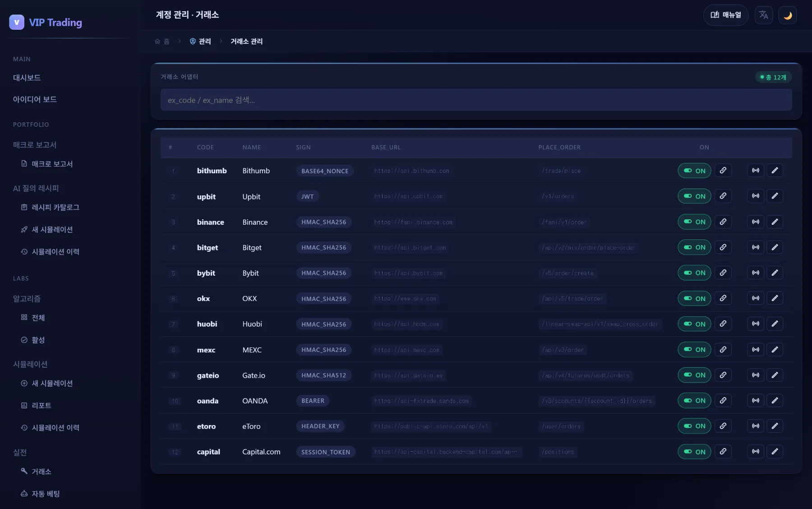
Task: Go to 홈 in the breadcrumb
Action: [x=162, y=42]
